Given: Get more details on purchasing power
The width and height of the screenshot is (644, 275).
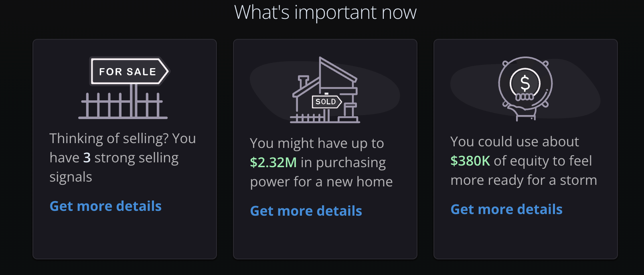Looking at the screenshot, I should coord(306,211).
